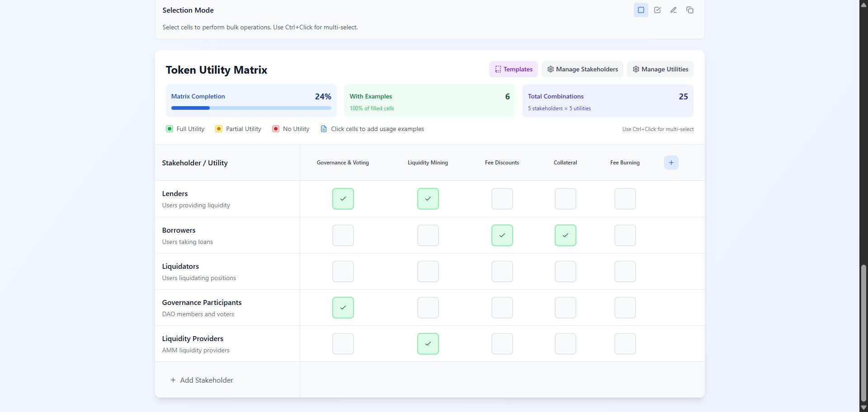Click the plus icon to add utility column
The height and width of the screenshot is (412, 868).
pos(671,163)
